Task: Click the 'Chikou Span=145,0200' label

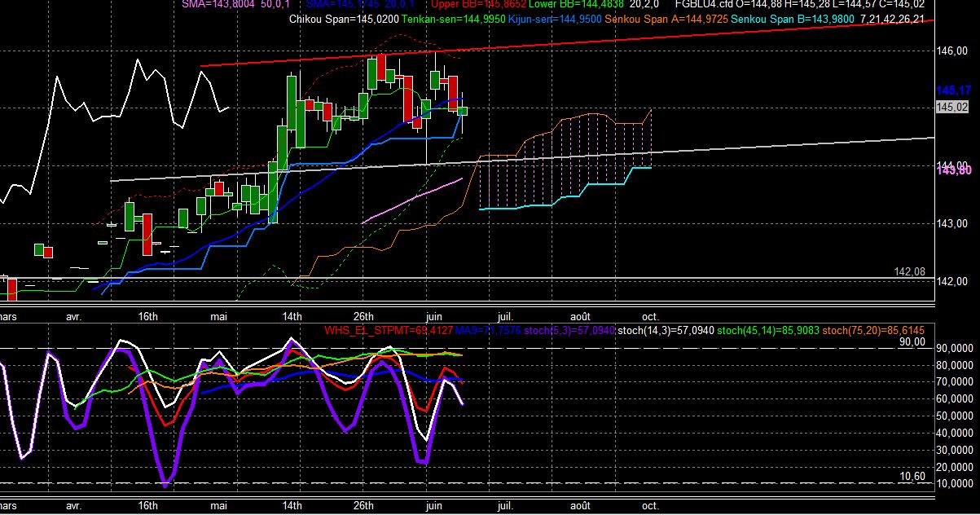Action: (x=344, y=18)
